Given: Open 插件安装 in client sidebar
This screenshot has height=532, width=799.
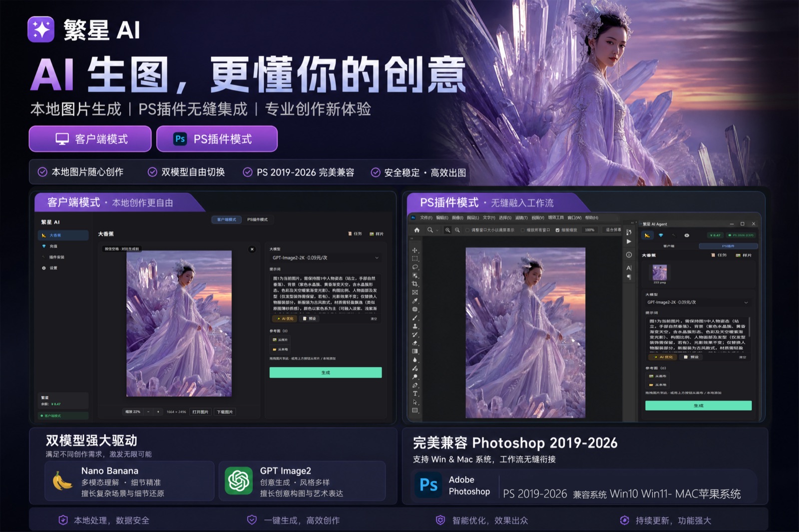Looking at the screenshot, I should 63,257.
